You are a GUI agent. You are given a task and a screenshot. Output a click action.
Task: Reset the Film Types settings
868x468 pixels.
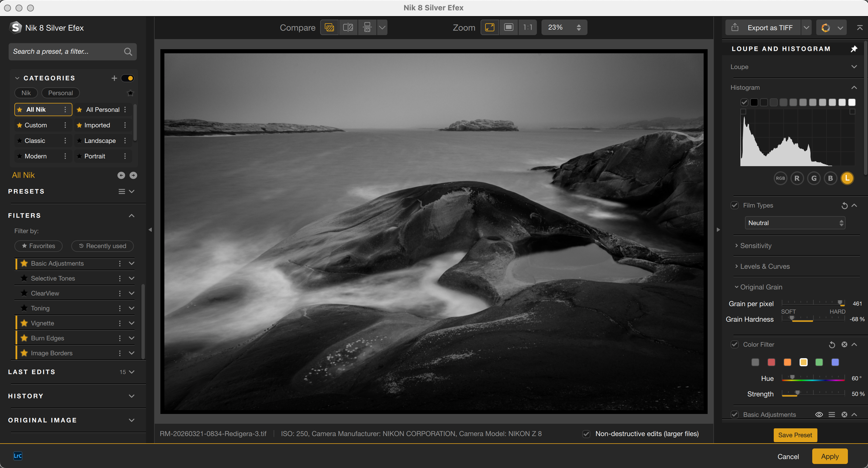(844, 206)
